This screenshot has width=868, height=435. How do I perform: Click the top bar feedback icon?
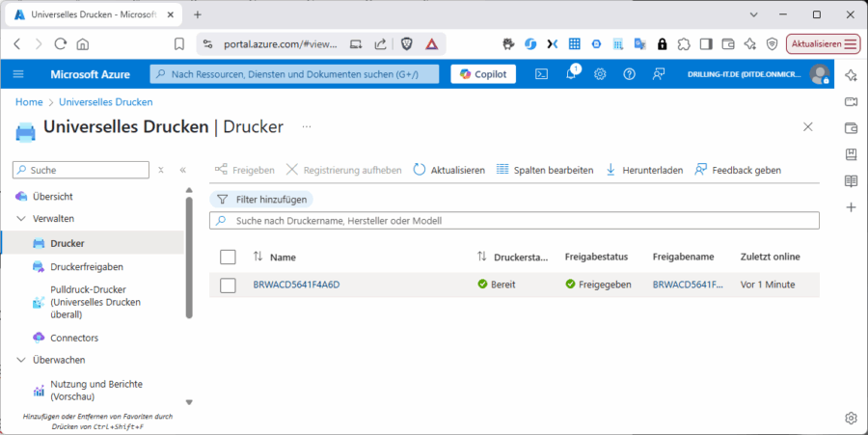pyautogui.click(x=658, y=74)
